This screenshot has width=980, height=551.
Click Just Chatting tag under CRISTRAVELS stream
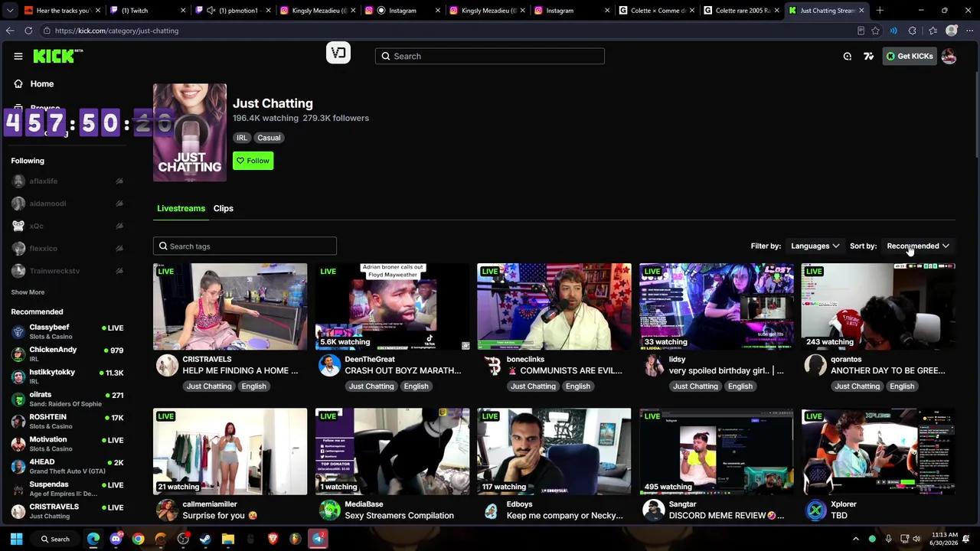[x=209, y=386]
